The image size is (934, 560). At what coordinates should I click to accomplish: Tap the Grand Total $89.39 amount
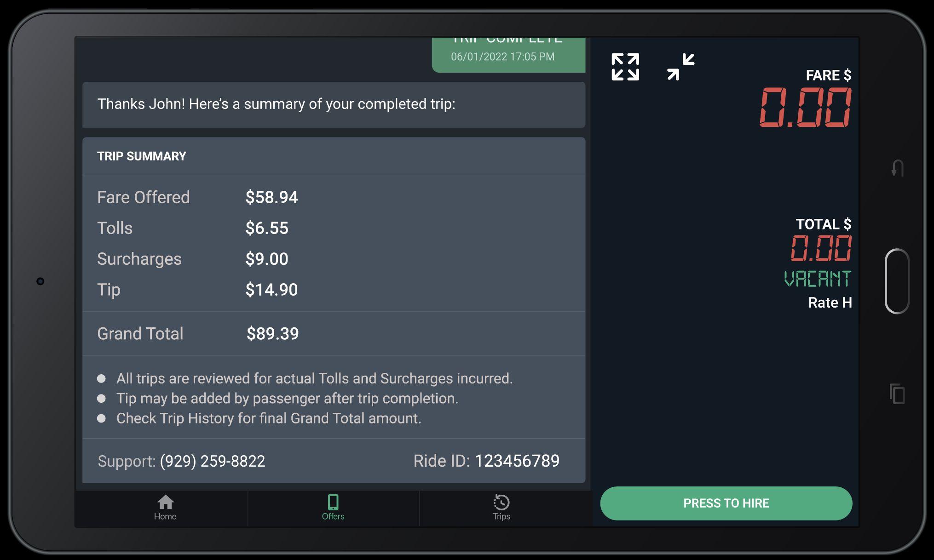(x=272, y=334)
